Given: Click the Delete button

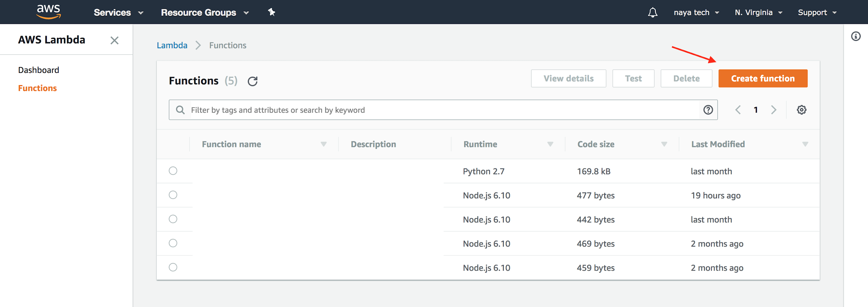Looking at the screenshot, I should tap(686, 78).
